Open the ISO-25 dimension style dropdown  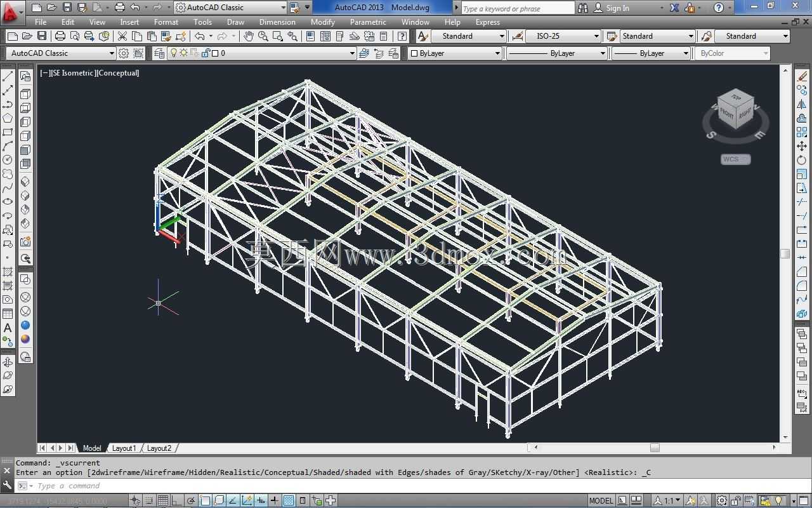click(563, 36)
